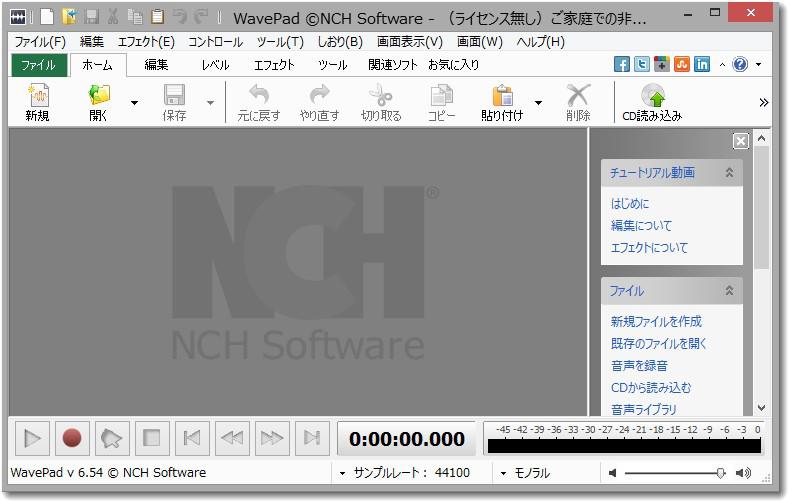Click the new document icon in title bar
The width and height of the screenshot is (788, 501).
point(47,17)
